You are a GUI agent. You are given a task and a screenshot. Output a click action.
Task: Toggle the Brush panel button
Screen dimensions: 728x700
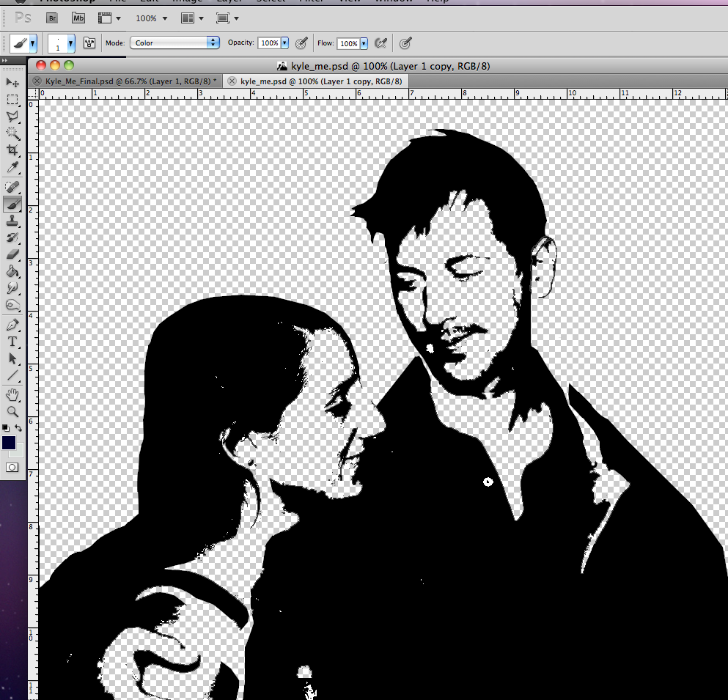pos(90,43)
